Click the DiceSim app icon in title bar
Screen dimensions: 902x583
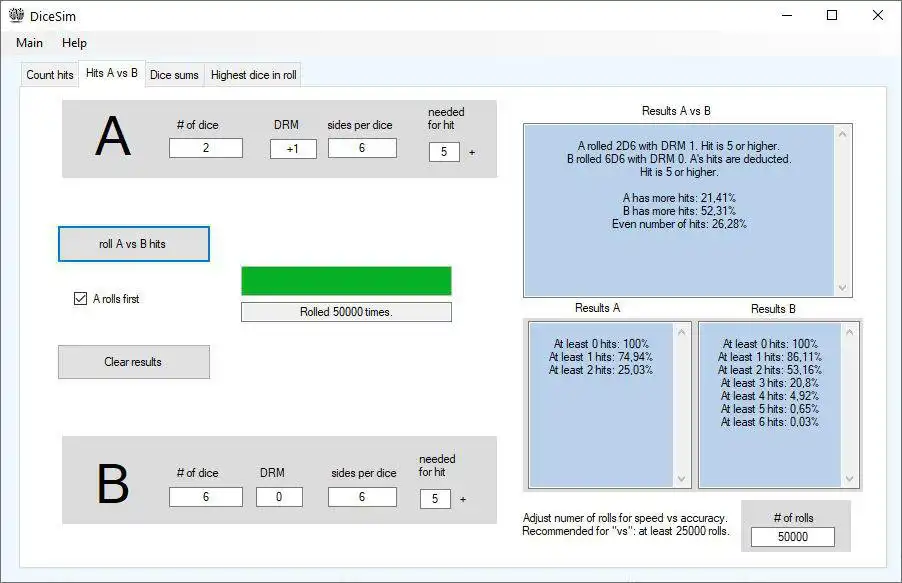pos(16,16)
